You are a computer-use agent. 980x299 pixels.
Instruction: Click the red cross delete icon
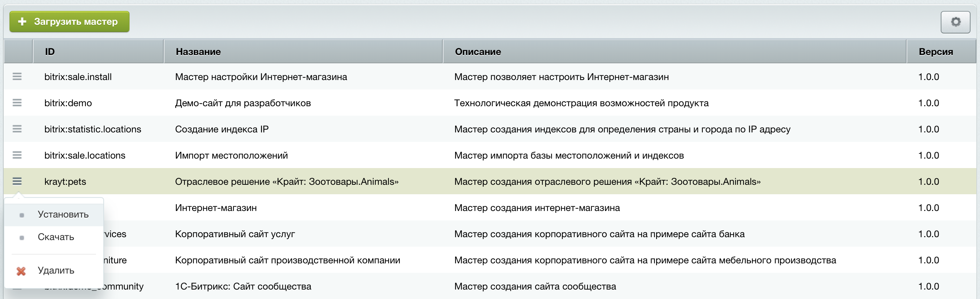click(21, 271)
